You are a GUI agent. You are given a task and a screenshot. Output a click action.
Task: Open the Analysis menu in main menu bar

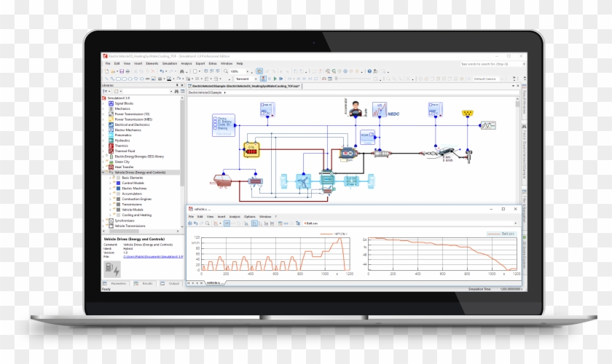[x=187, y=63]
